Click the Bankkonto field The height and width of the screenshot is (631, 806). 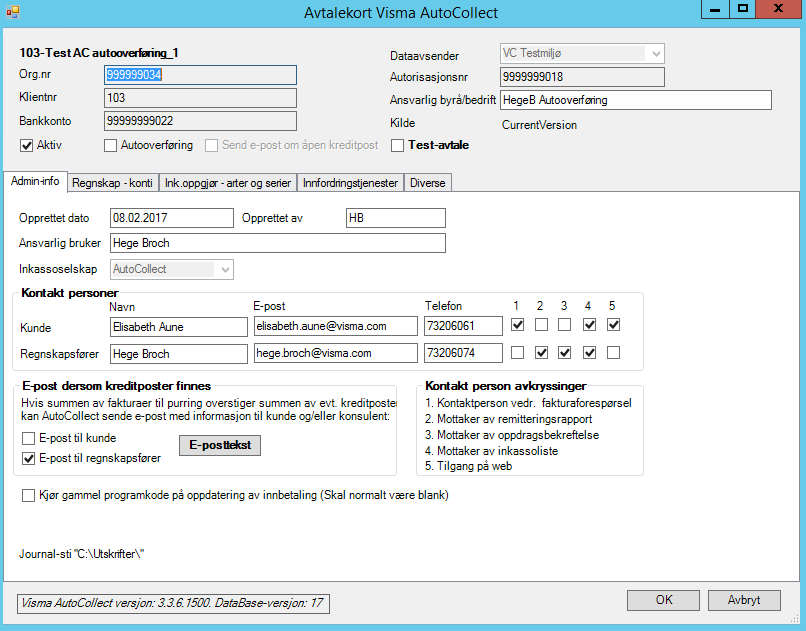point(200,121)
